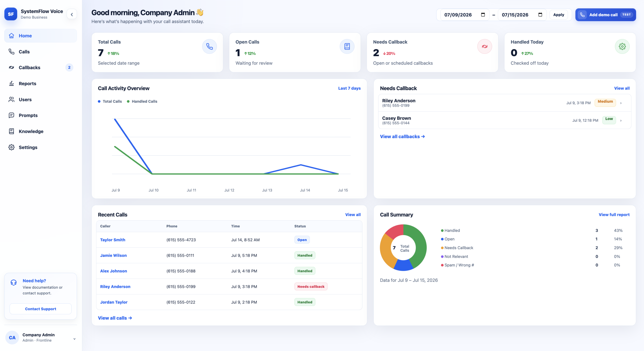
Task: Open the Prompts menu item
Action: [41, 115]
